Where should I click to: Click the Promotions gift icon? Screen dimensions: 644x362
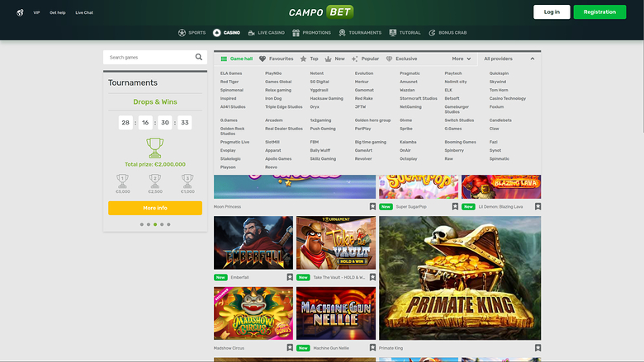pos(296,33)
